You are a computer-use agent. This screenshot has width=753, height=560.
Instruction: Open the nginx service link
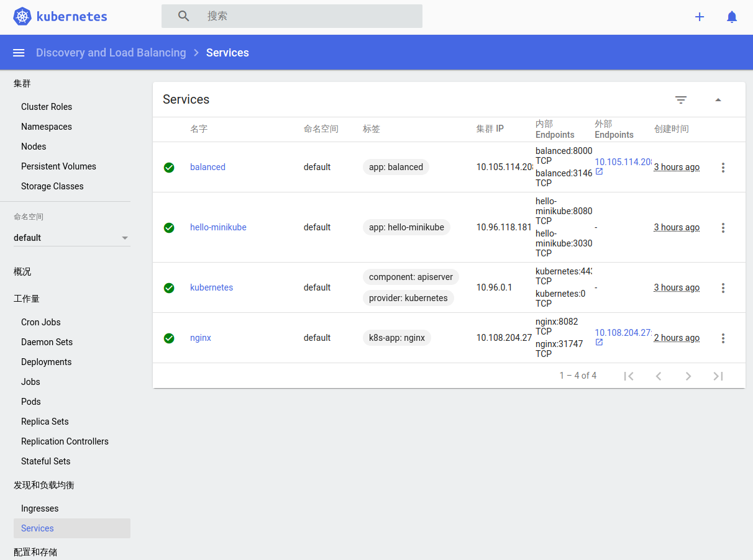click(201, 338)
